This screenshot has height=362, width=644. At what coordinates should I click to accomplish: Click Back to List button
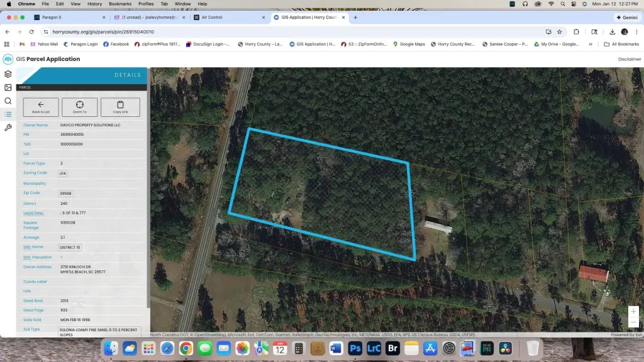point(41,107)
